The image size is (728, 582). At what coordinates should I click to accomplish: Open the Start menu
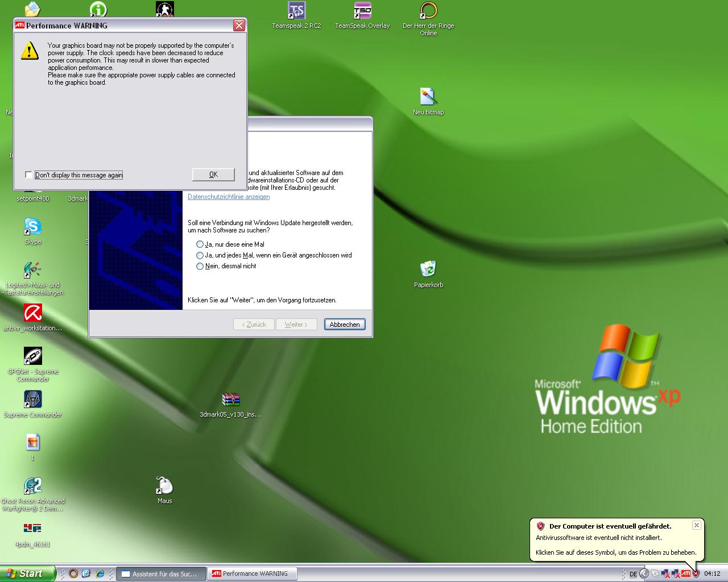[27, 573]
